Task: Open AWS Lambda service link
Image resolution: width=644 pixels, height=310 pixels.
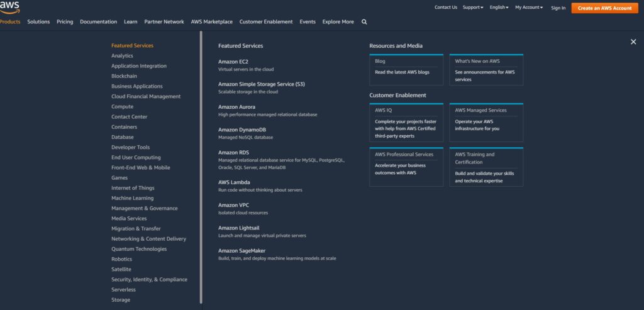Action: (234, 182)
